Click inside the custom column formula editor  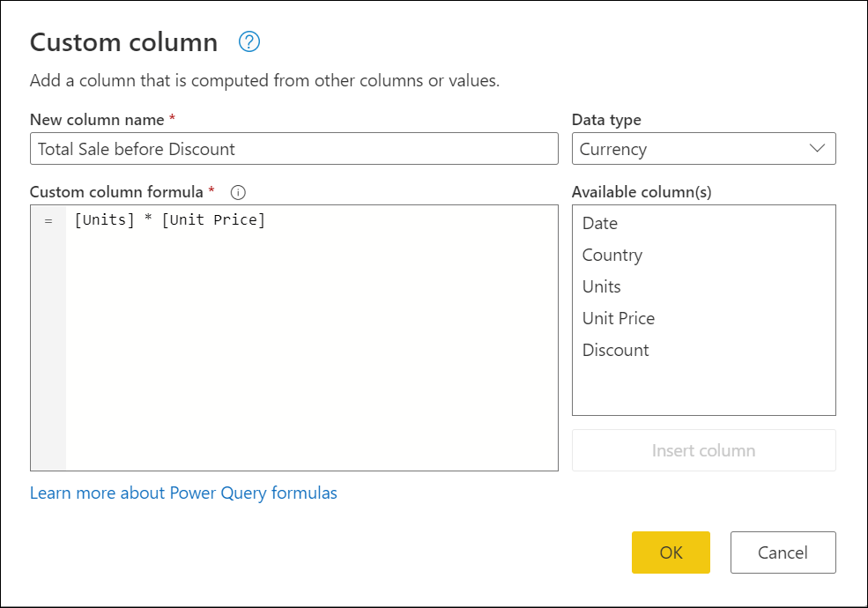294,337
